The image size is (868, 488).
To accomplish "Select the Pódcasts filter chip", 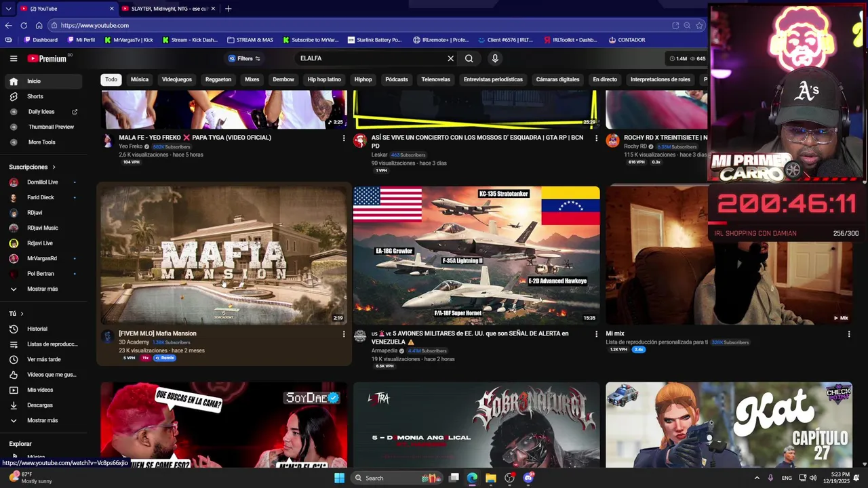I will (x=397, y=79).
